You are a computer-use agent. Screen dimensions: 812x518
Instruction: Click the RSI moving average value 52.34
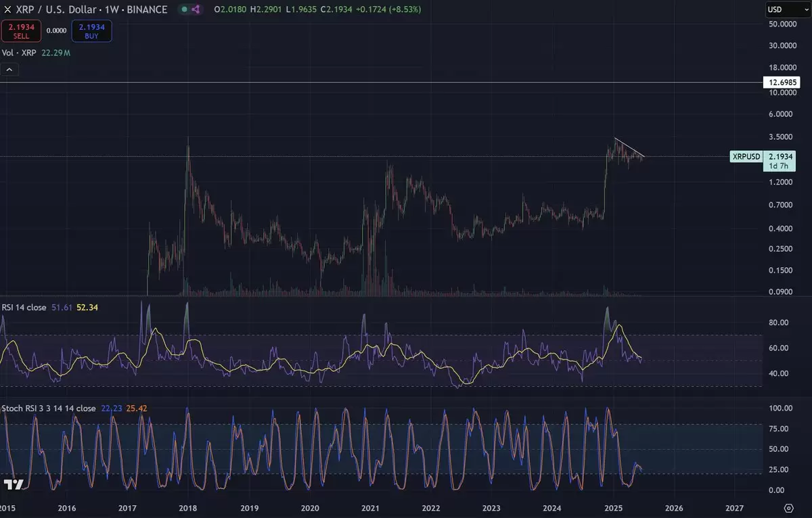pos(88,307)
